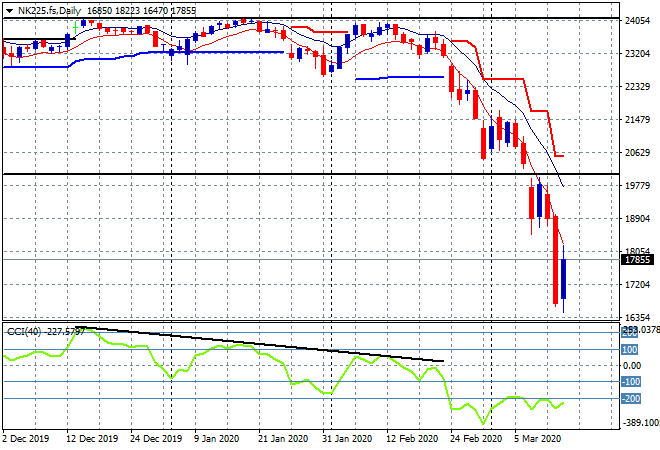Click the 21 Jan 2020 date label
The image size is (660, 450).
click(284, 439)
